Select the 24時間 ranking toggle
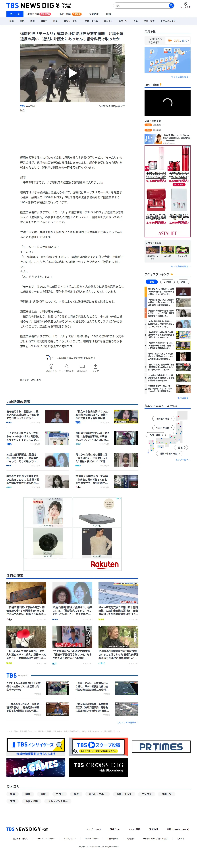 coord(168,282)
